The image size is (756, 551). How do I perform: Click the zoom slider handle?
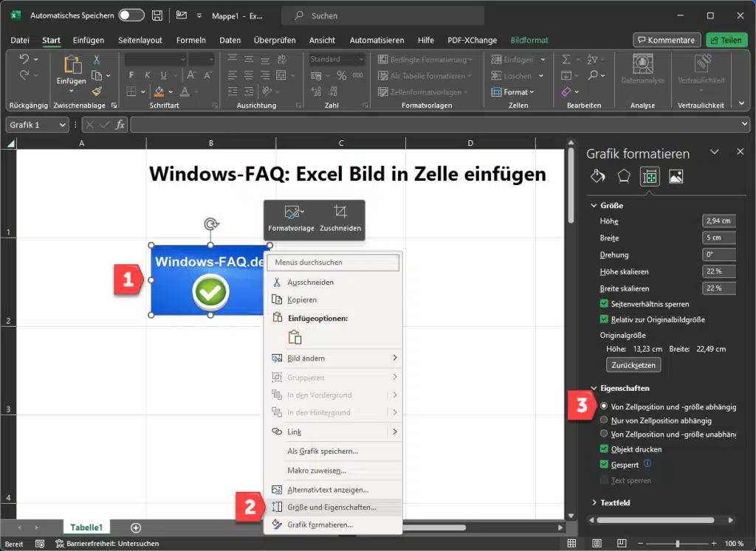(678, 544)
